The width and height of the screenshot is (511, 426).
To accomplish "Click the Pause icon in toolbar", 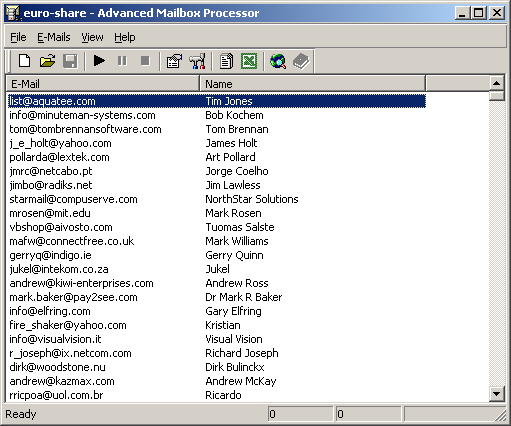I will (122, 61).
